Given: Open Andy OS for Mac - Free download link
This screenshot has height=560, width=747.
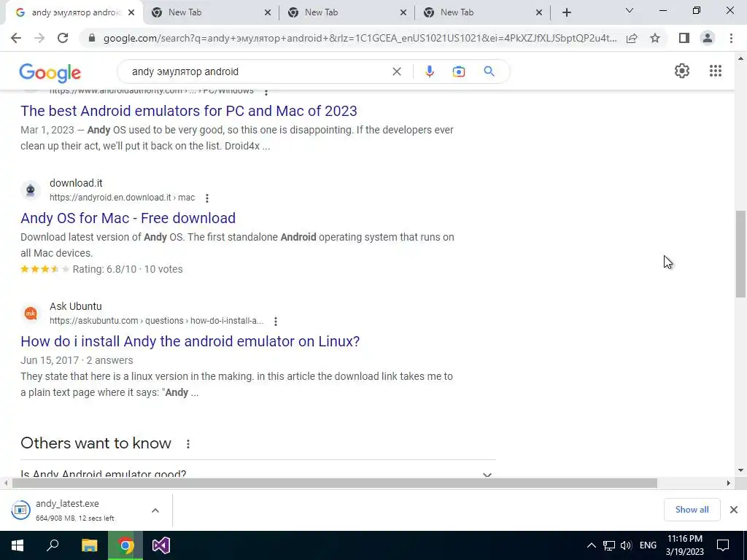Looking at the screenshot, I should click(128, 218).
